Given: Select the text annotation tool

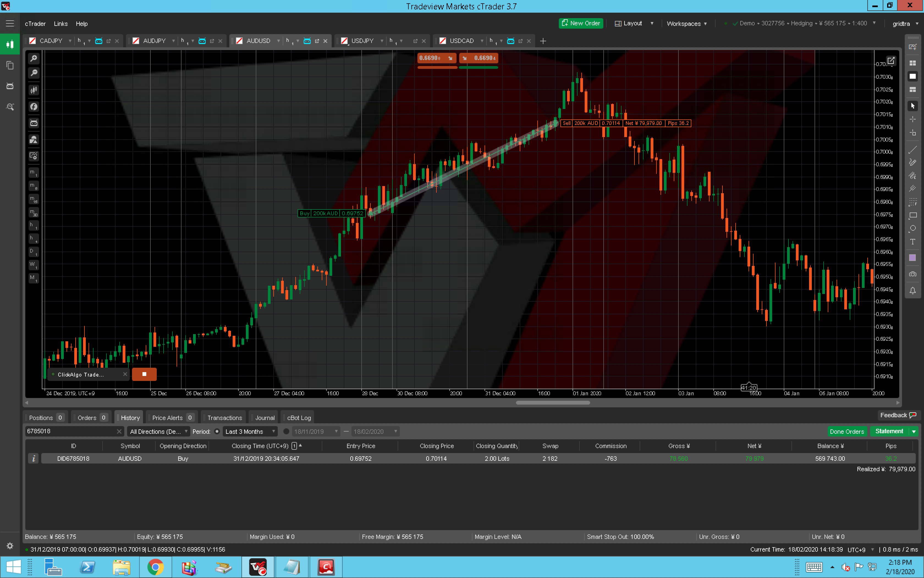Looking at the screenshot, I should coord(912,242).
